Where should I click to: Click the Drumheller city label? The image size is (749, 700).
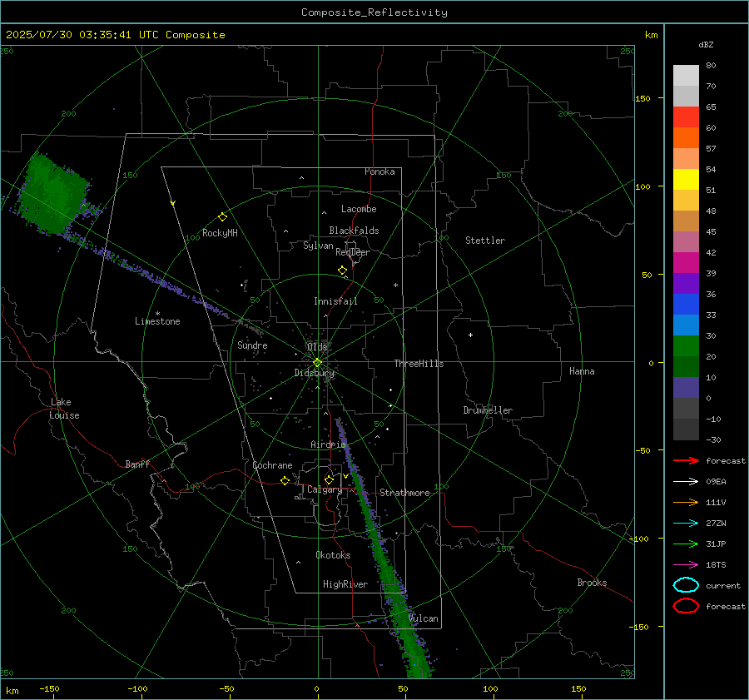tap(488, 410)
